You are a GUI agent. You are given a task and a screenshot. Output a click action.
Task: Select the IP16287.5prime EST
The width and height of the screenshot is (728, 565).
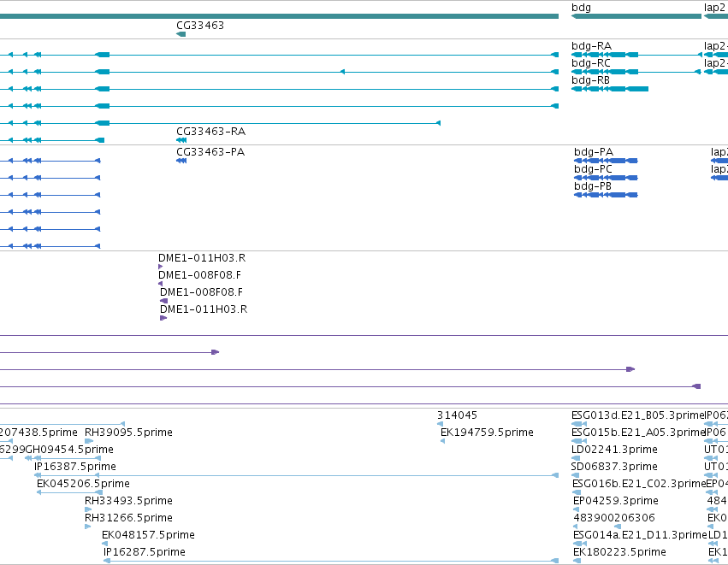coord(330,561)
